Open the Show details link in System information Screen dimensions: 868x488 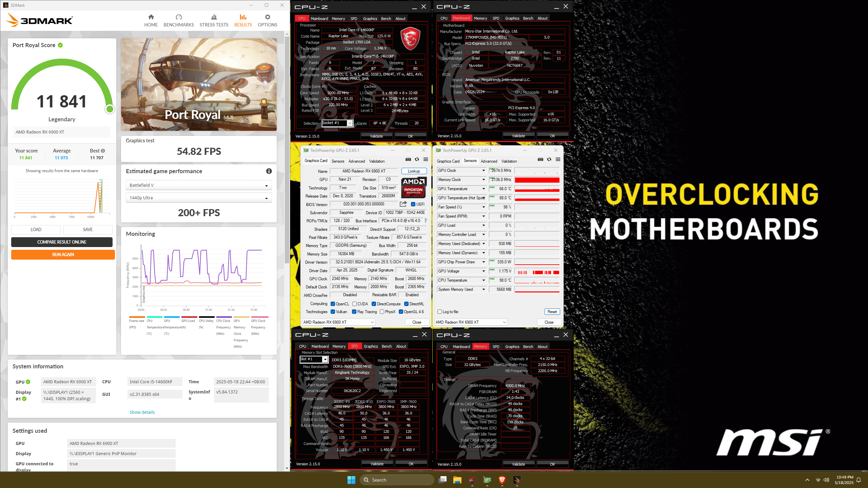142,412
